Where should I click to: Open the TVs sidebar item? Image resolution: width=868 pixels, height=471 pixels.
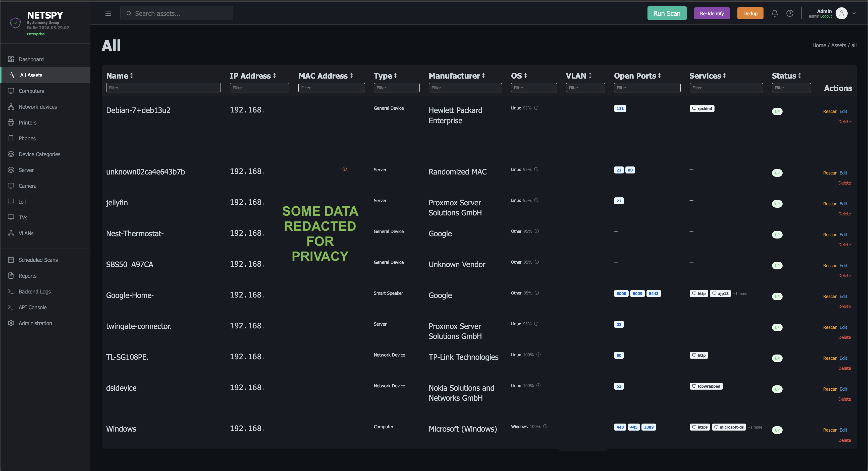(45, 218)
